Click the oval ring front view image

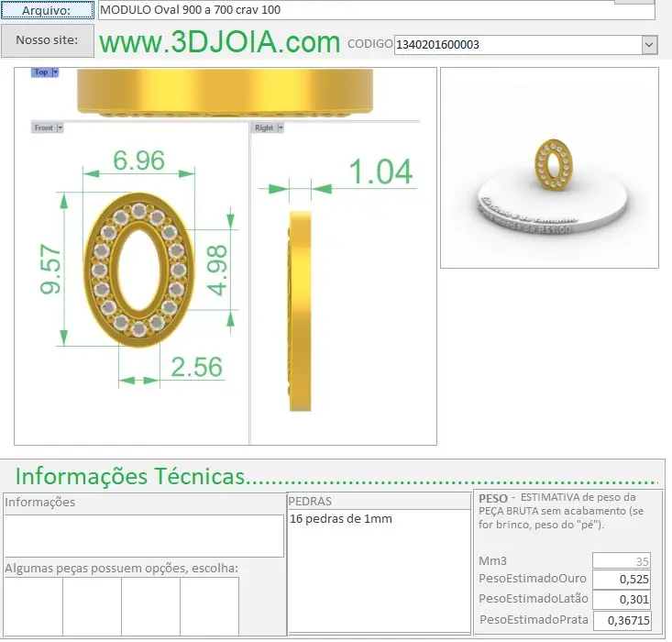coord(138,270)
